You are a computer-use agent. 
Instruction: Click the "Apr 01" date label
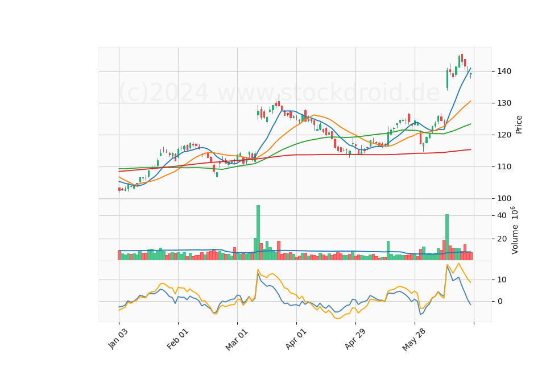tap(296, 339)
